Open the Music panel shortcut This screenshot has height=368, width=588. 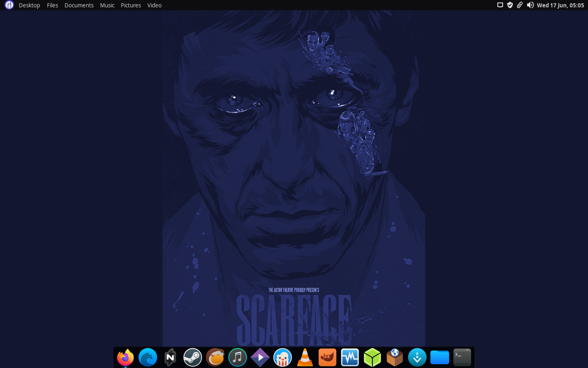[107, 5]
